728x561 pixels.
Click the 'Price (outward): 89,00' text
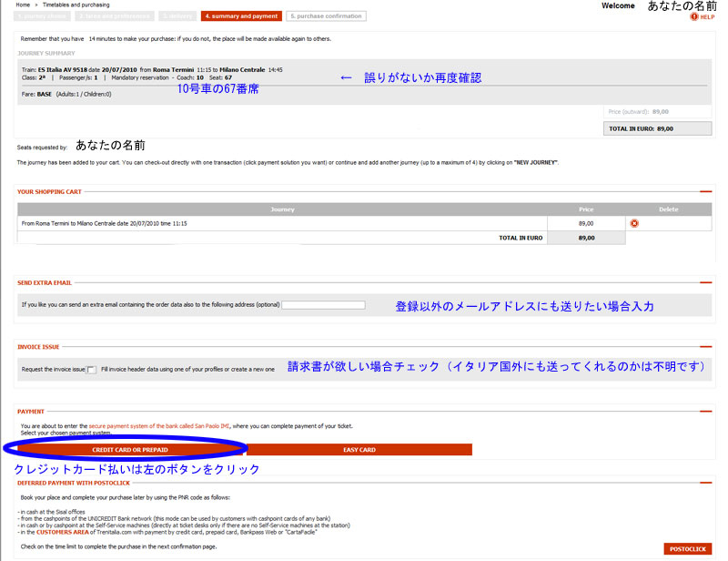[639, 111]
